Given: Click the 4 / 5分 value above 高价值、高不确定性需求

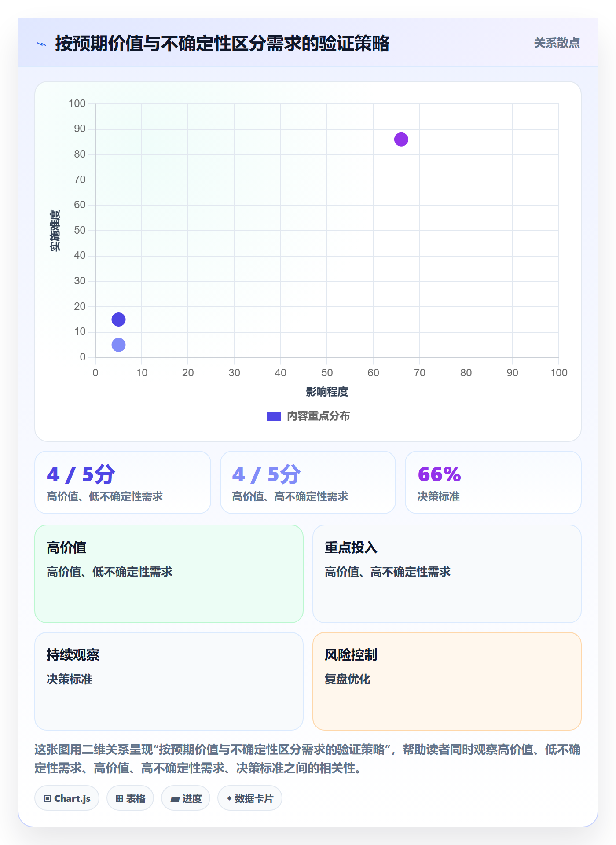Looking at the screenshot, I should pyautogui.click(x=266, y=474).
